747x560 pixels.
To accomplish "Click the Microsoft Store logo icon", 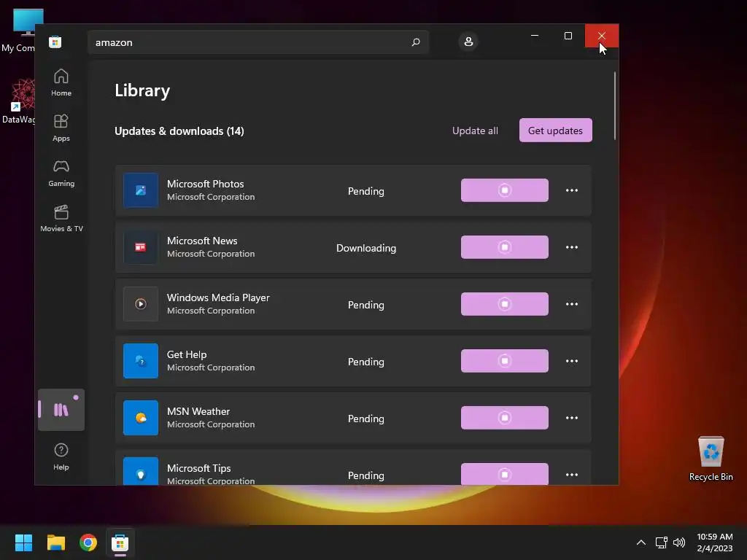I will (x=55, y=42).
